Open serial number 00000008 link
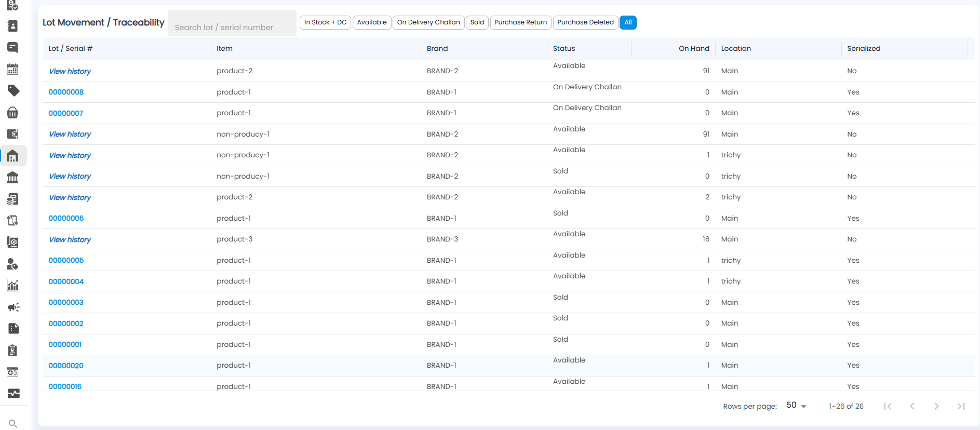The width and height of the screenshot is (980, 430). click(66, 92)
